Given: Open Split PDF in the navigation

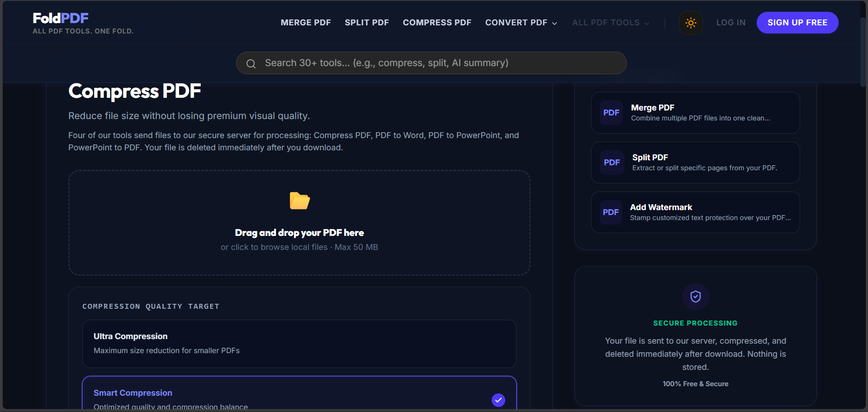Looking at the screenshot, I should [x=367, y=23].
